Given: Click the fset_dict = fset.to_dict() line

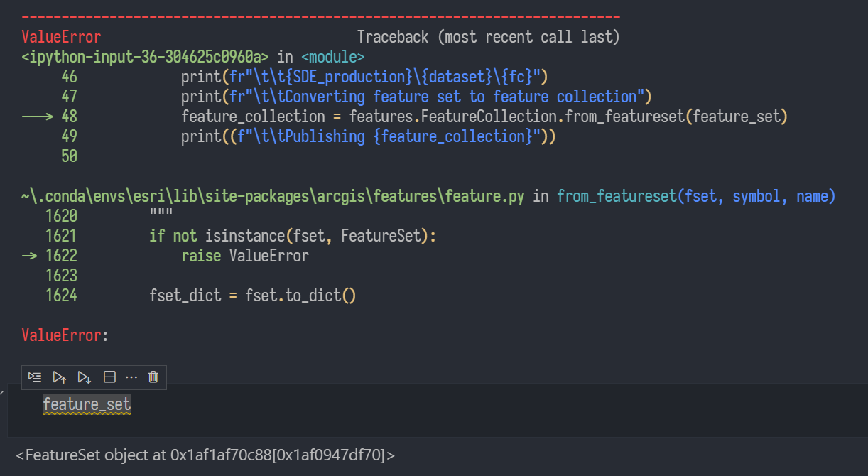Looking at the screenshot, I should pos(252,296).
